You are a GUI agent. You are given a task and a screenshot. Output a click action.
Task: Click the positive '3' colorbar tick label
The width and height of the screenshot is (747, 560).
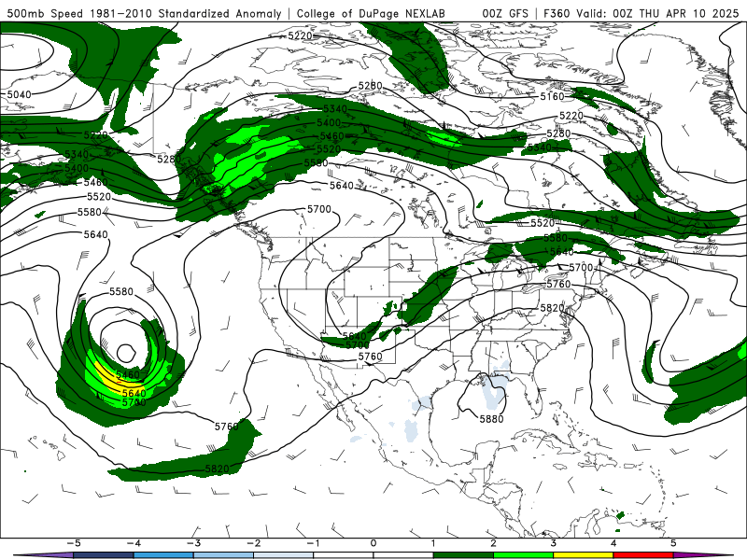click(x=553, y=543)
